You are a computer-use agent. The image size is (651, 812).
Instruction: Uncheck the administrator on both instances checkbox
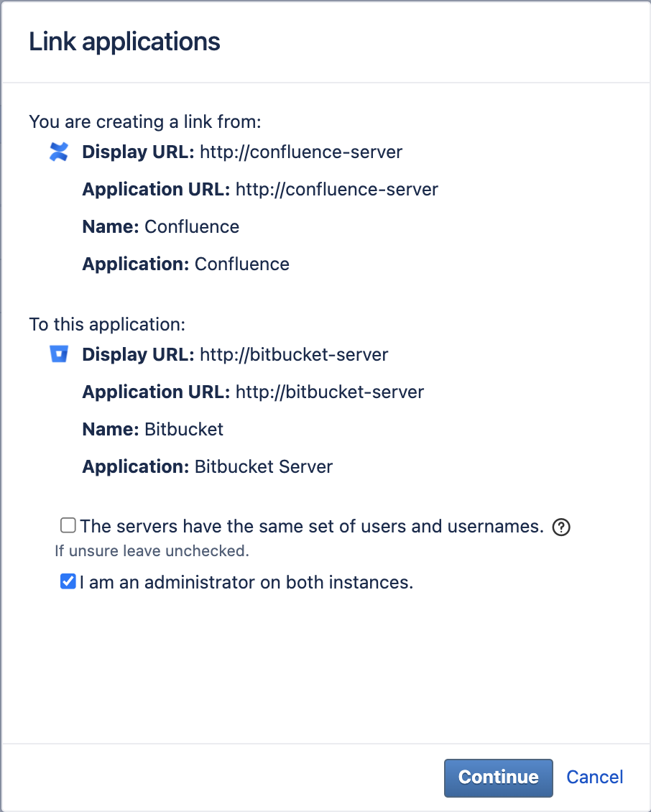tap(68, 582)
